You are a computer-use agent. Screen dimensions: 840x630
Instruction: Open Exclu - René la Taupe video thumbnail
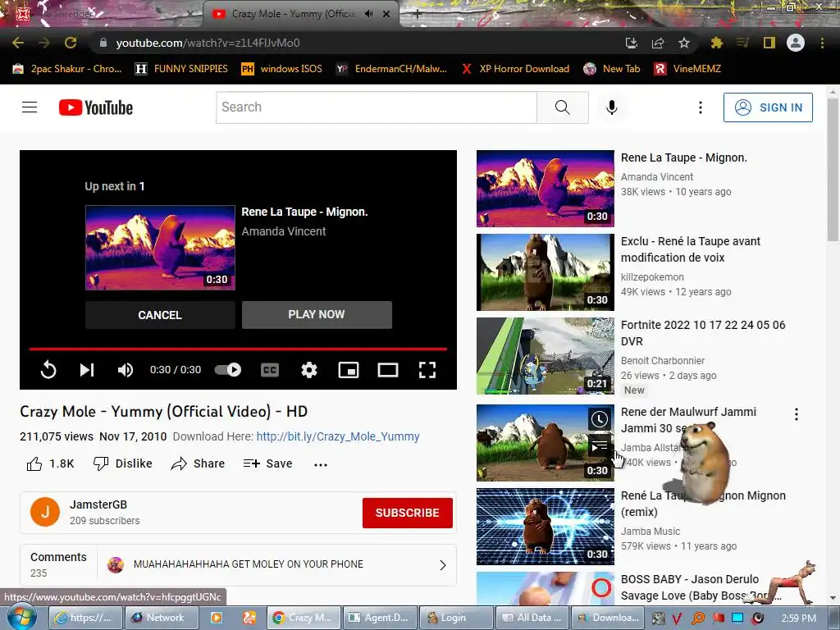tap(546, 272)
